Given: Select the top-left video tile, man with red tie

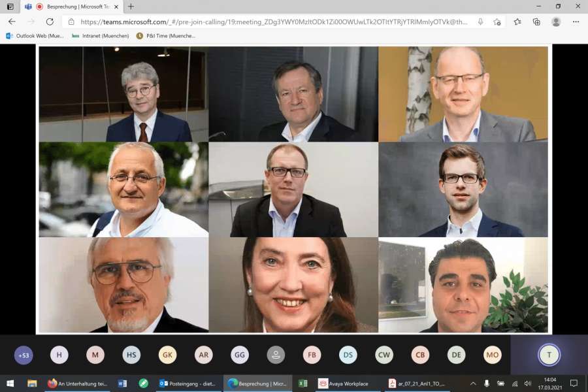Looking at the screenshot, I should click(x=123, y=94).
